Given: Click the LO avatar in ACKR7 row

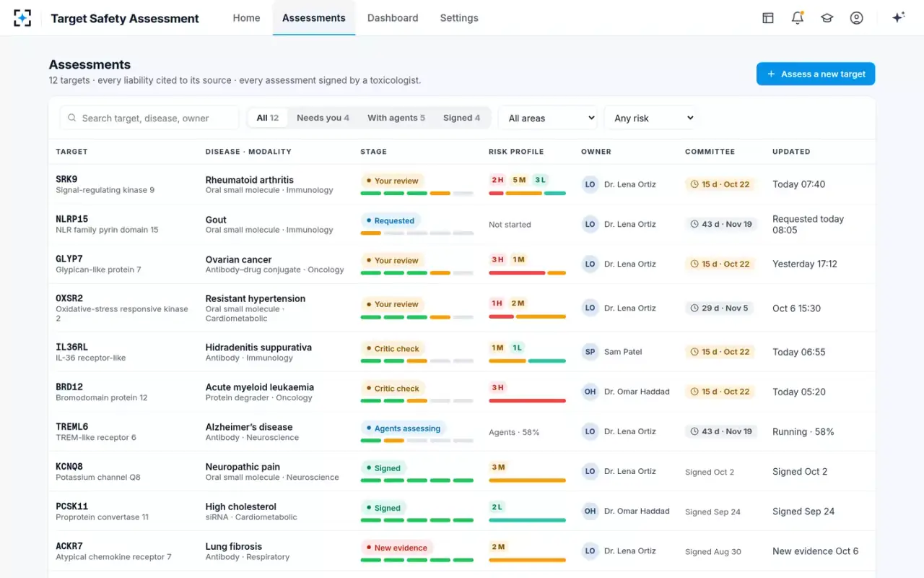Looking at the screenshot, I should click(590, 551).
